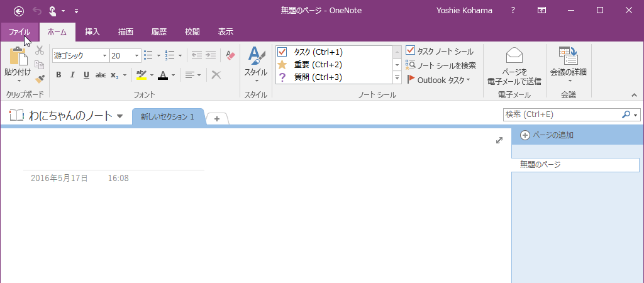Open the 貼り付け dropdown arrow
The width and height of the screenshot is (644, 283).
click(18, 81)
